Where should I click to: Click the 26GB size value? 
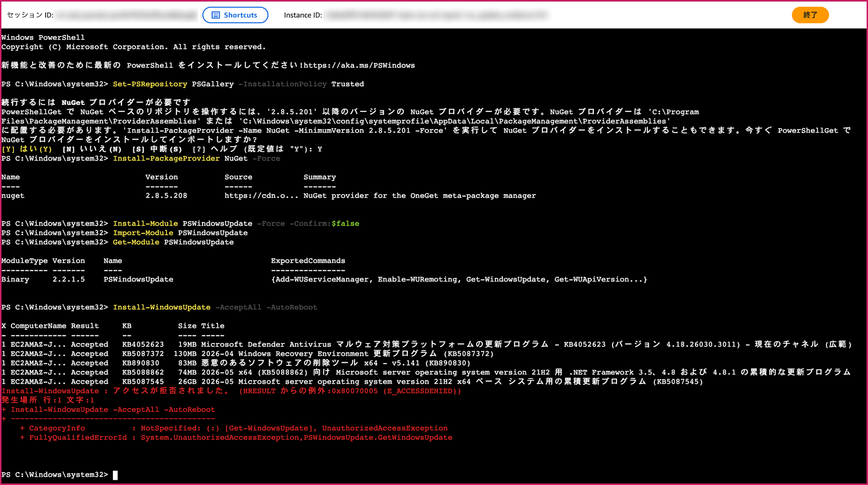pos(187,382)
